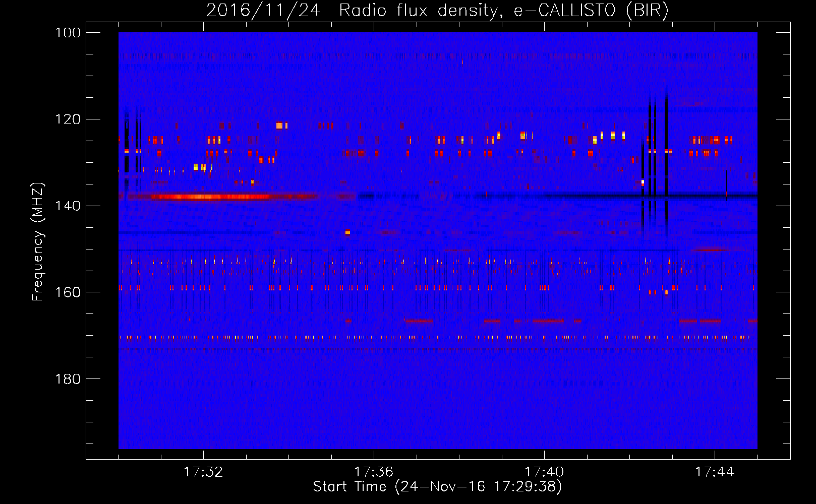
Task: Click the date "2016/11/24" in the title
Action: click(x=263, y=11)
